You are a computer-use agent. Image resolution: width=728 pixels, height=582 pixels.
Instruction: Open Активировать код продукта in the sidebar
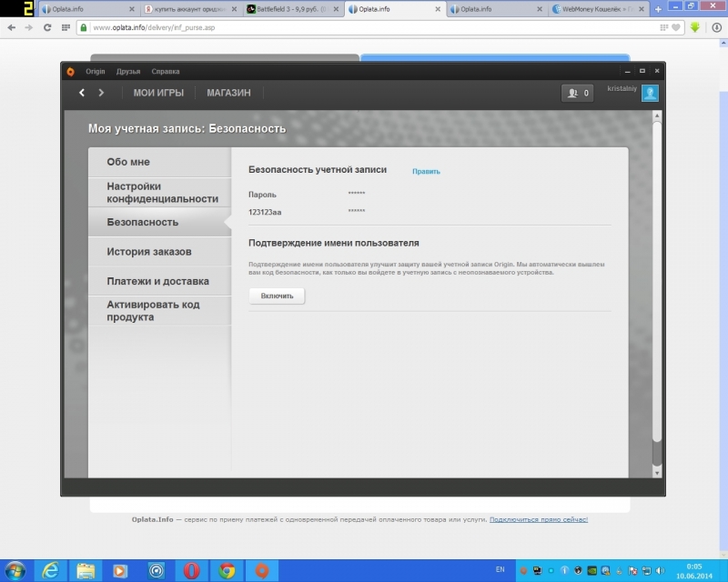[160, 311]
